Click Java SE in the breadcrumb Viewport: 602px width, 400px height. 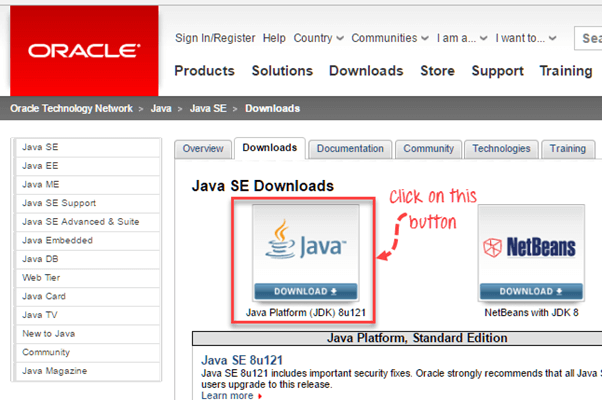208,108
